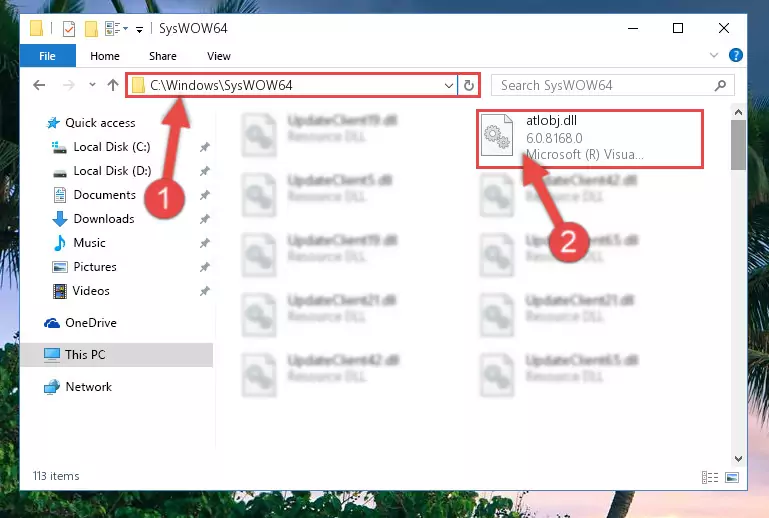Click the pin icon beside Documents
769x518 pixels.
coord(205,195)
